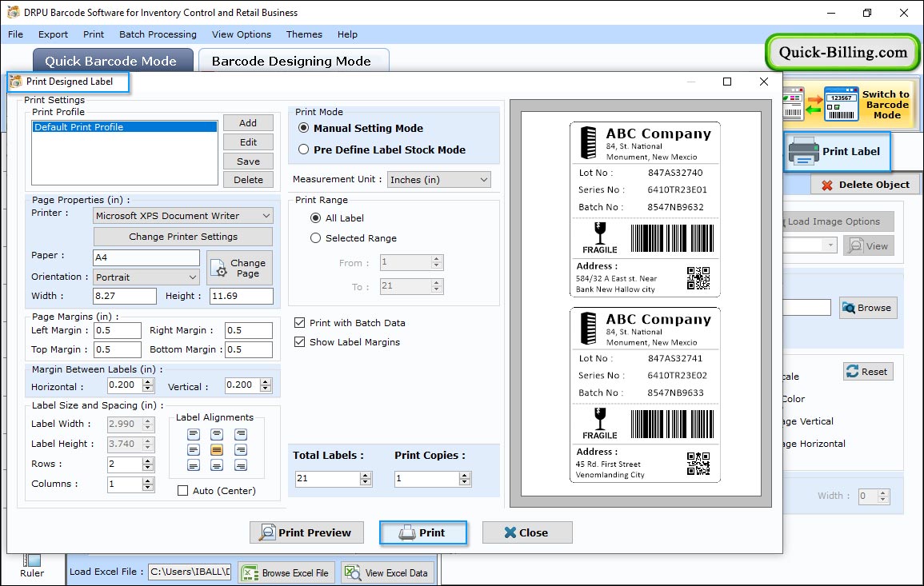Click the Change Page gear icon
This screenshot has width=924, height=586.
click(218, 268)
